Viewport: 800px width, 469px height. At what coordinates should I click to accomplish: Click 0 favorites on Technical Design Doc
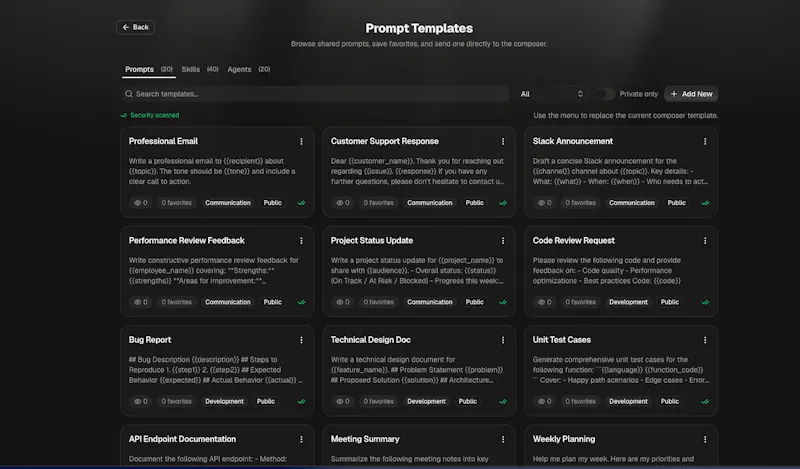[379, 402]
